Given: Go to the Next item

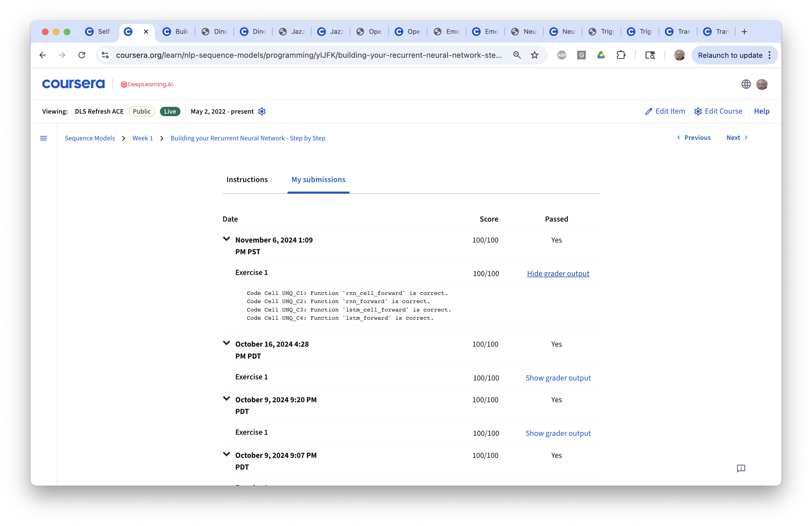Looking at the screenshot, I should 737,138.
